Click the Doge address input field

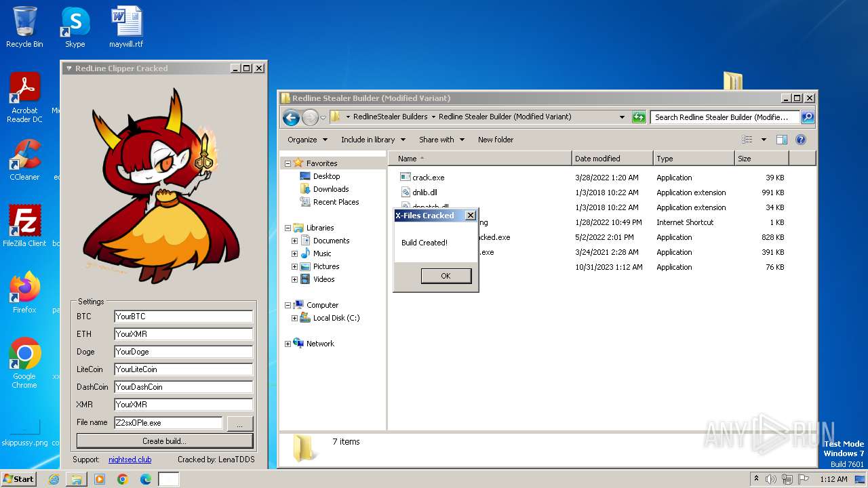pos(183,352)
